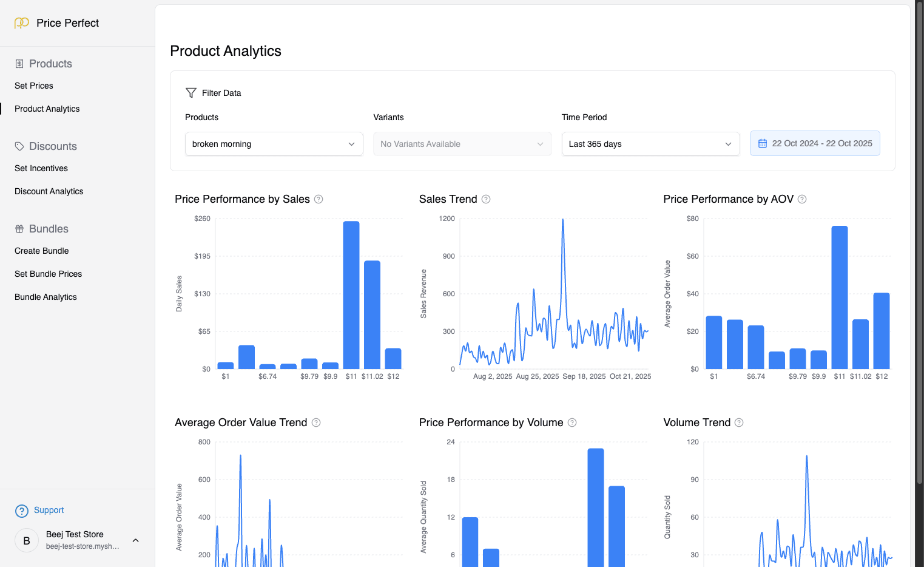The image size is (924, 567).
Task: Open the Products dropdown showing broken morning
Action: tap(274, 144)
